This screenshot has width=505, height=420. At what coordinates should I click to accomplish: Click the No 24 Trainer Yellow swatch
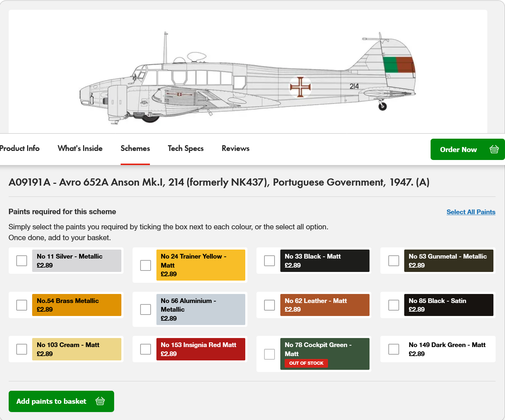(x=201, y=265)
